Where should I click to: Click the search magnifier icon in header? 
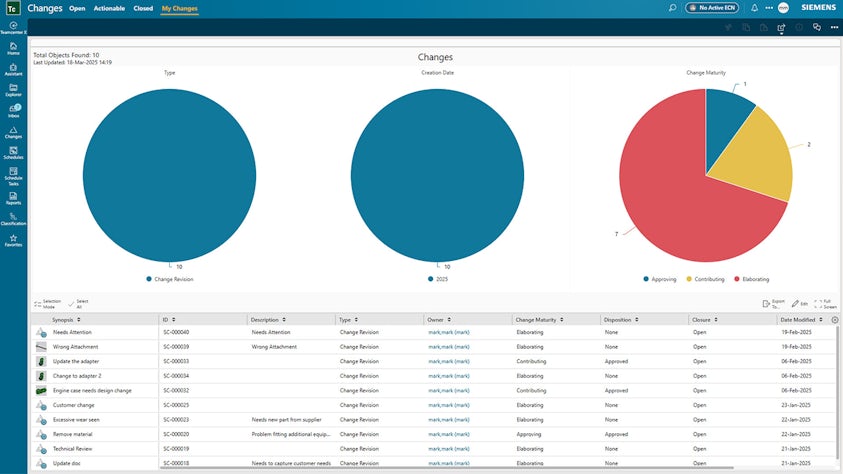[672, 8]
